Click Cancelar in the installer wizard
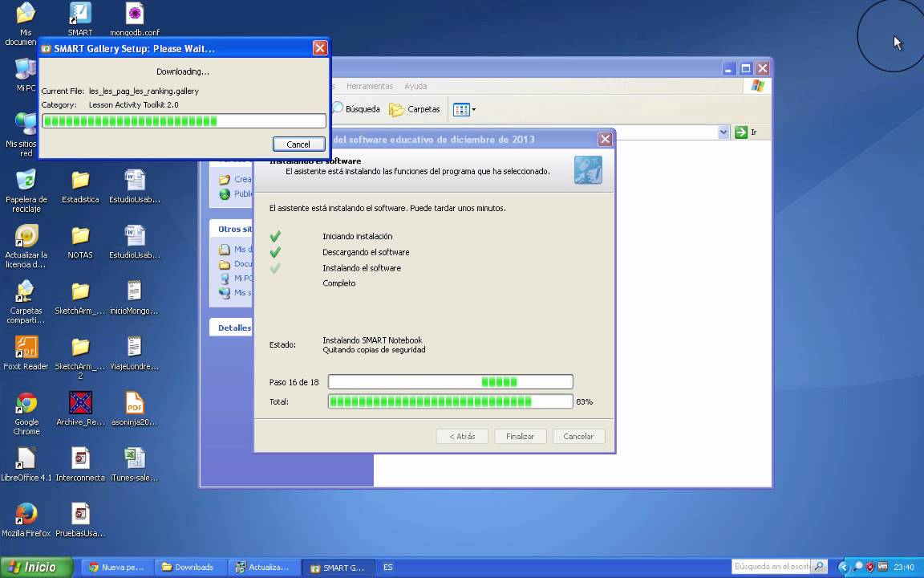This screenshot has height=578, width=924. point(578,437)
